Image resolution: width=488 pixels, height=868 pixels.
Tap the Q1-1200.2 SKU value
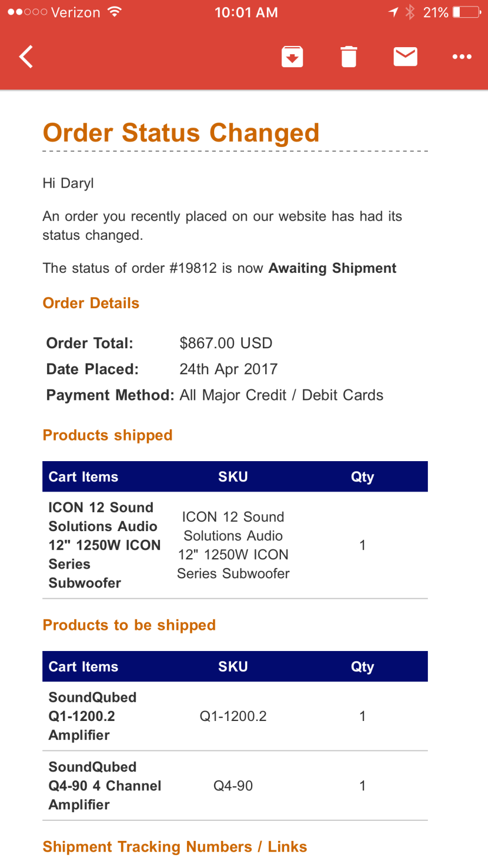[233, 716]
